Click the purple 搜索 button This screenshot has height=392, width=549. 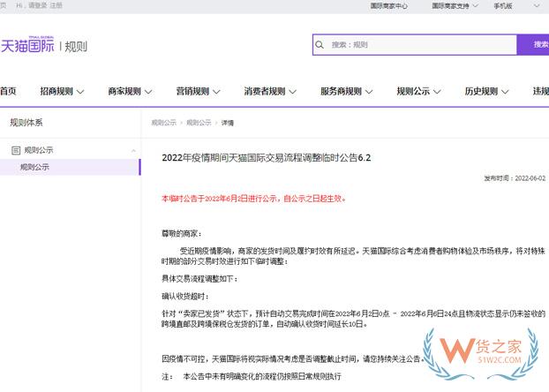[x=533, y=44]
